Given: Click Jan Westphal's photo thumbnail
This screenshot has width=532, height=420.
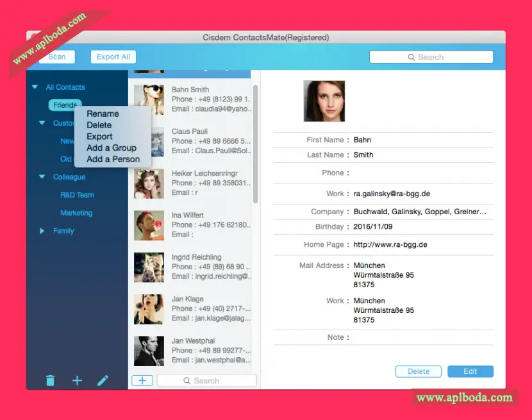Looking at the screenshot, I should click(149, 351).
